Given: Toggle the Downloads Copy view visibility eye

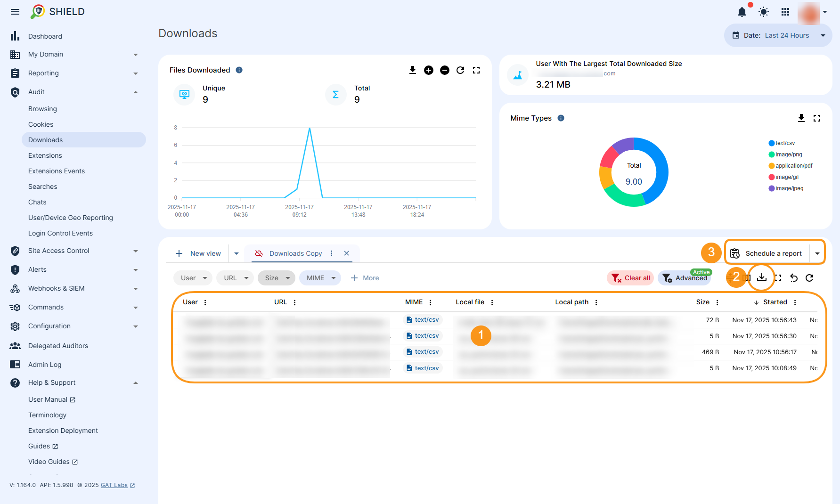Looking at the screenshot, I should coord(259,253).
